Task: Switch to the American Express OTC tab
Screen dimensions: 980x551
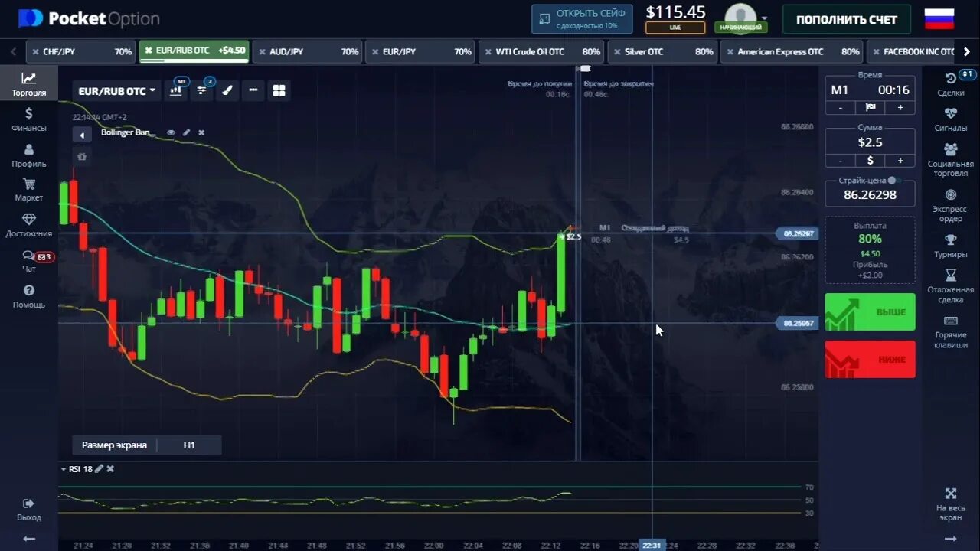Action: click(792, 51)
